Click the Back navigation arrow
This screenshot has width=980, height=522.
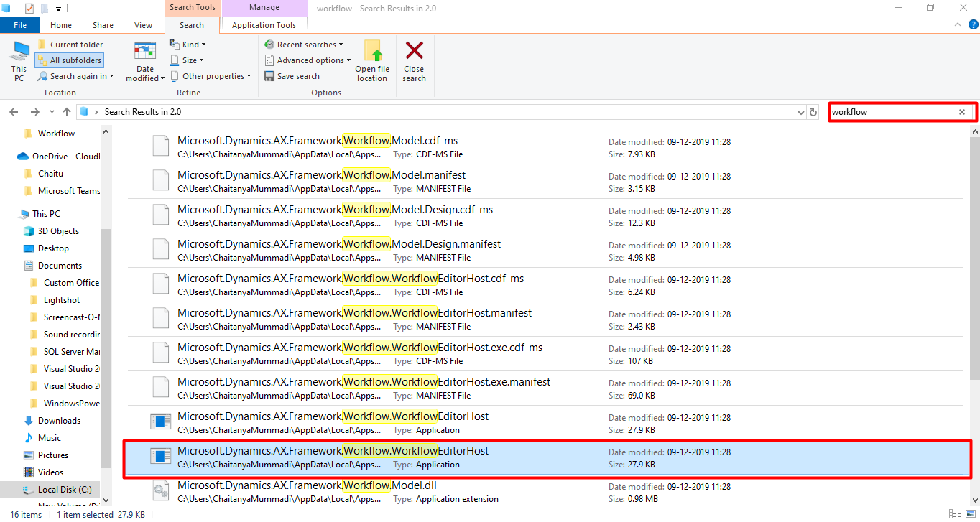14,112
